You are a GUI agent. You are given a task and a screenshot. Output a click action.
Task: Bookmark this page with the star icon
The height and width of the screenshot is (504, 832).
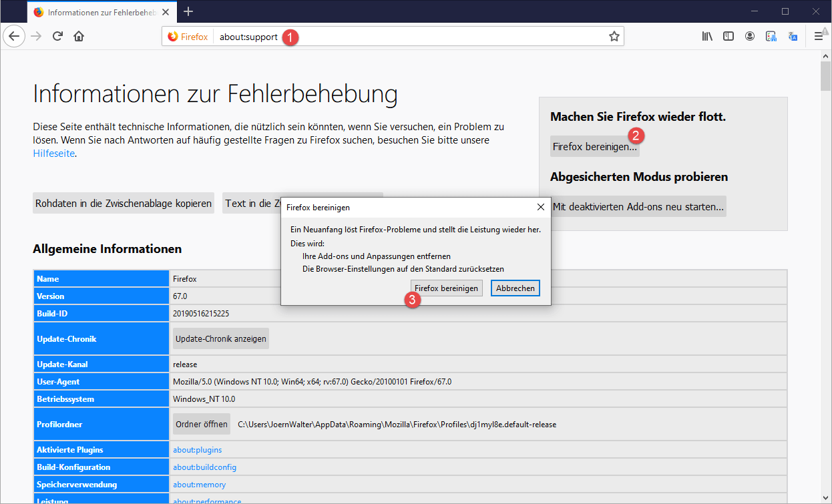coord(614,37)
